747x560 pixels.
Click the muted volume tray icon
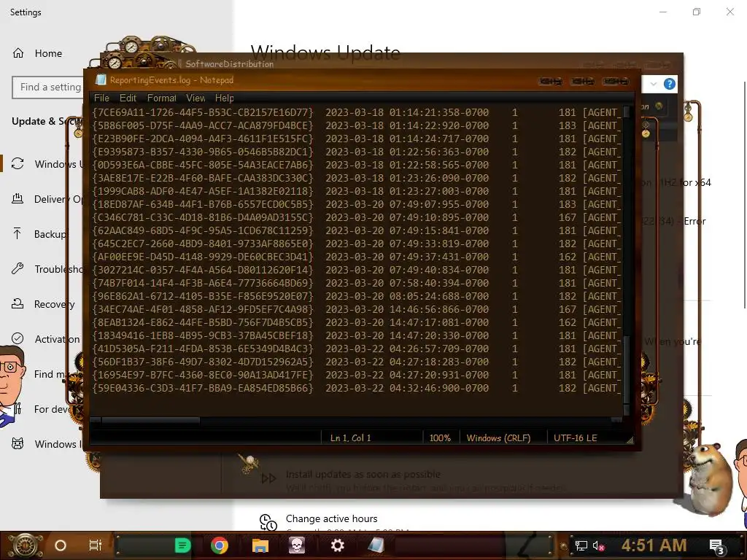click(x=598, y=545)
